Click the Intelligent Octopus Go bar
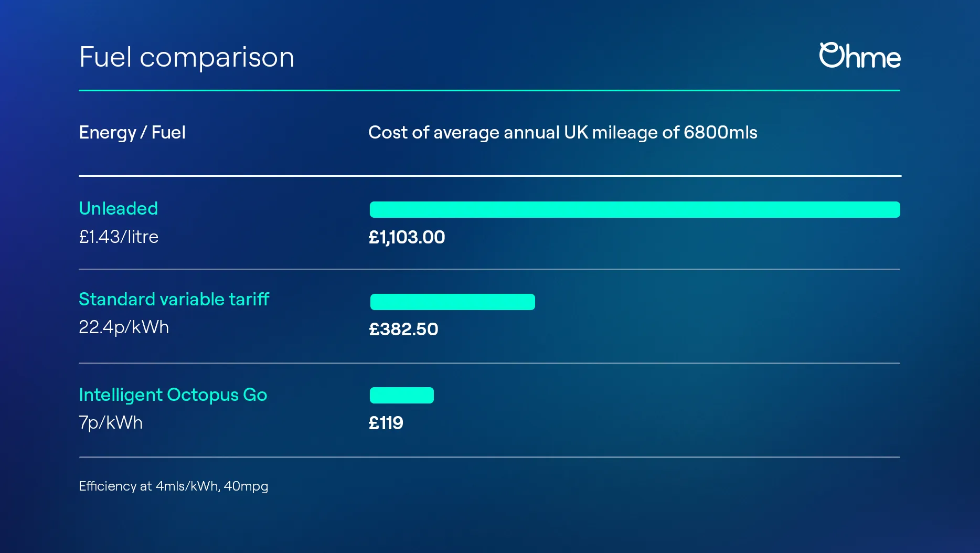 click(402, 395)
